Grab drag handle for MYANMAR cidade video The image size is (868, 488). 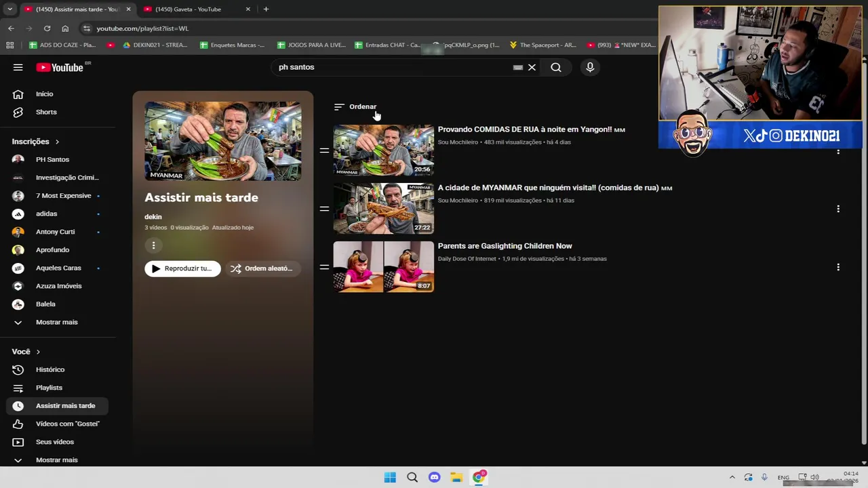324,209
